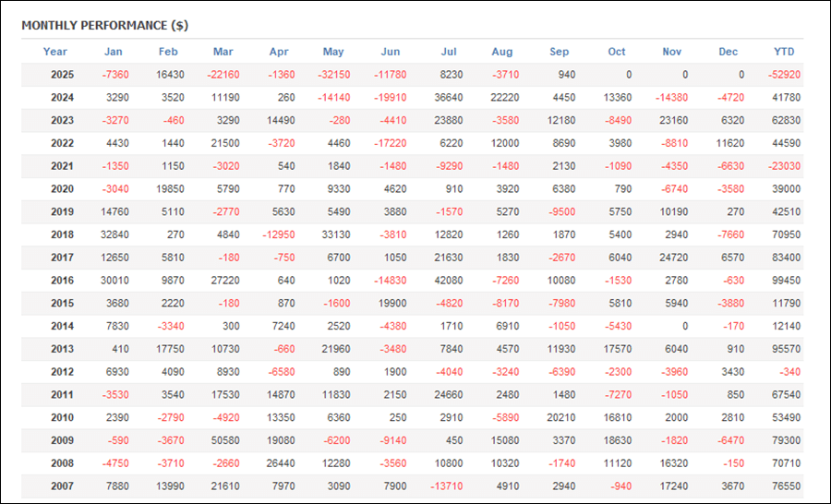Click the 2018 year row label
Viewport: 831px width, 504px height.
pyautogui.click(x=62, y=234)
